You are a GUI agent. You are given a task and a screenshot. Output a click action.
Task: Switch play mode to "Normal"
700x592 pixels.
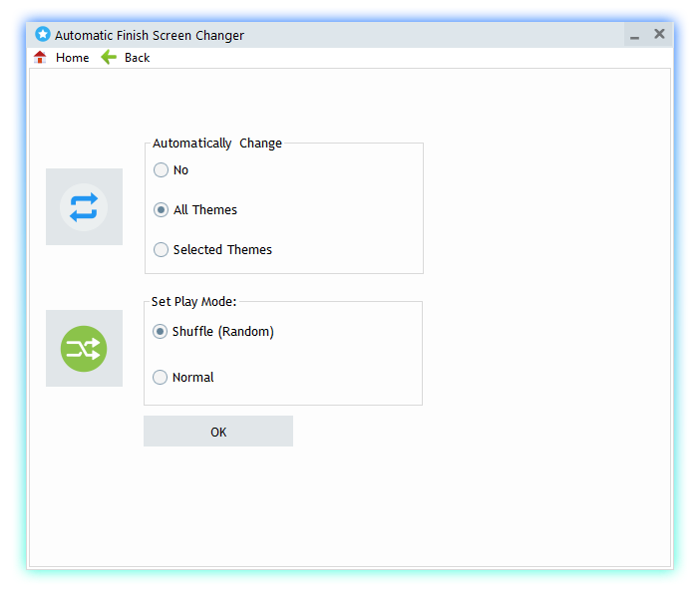160,378
